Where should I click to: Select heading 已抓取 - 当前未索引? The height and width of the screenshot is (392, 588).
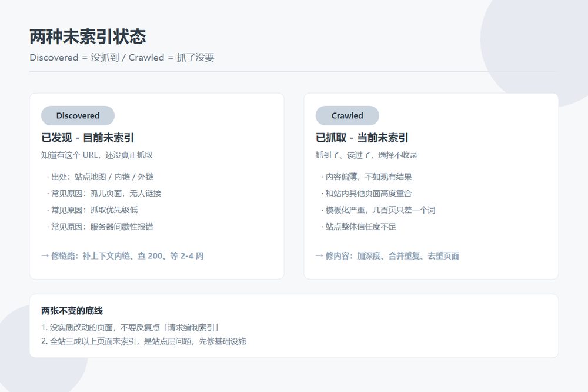362,138
